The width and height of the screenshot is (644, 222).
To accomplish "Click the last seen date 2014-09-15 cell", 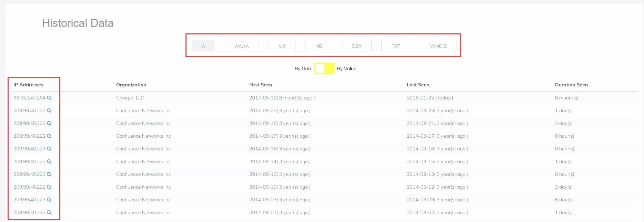I will point(437,161).
